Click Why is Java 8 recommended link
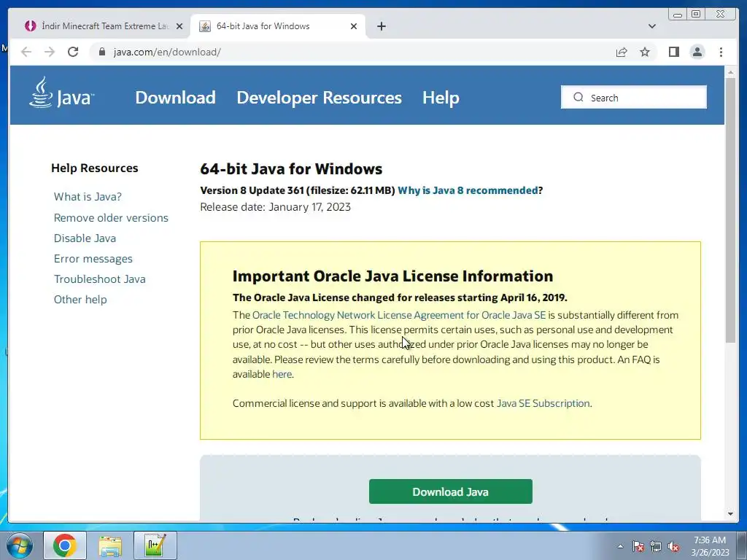Viewport: 747px width, 560px height. click(468, 190)
